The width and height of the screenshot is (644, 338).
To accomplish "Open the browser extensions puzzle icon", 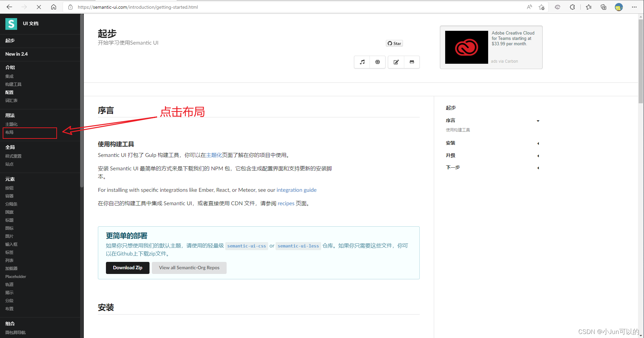I will [x=572, y=7].
